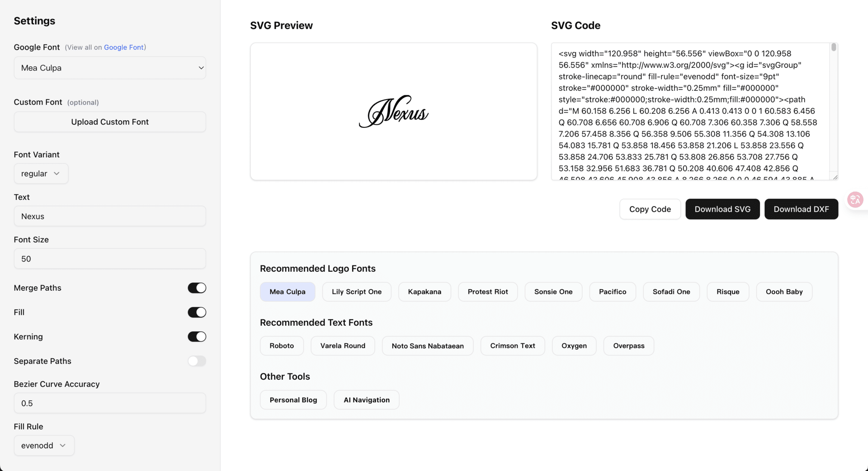Click the floating translate icon

pos(855,199)
